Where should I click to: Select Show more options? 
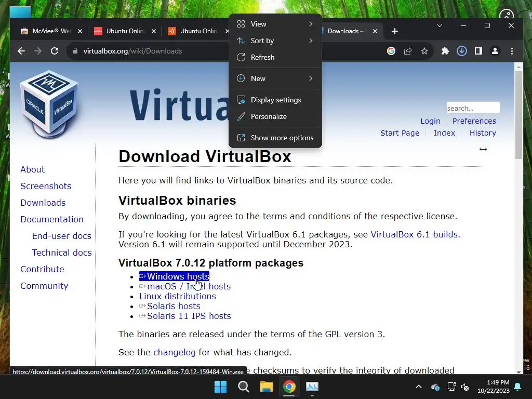(x=275, y=138)
